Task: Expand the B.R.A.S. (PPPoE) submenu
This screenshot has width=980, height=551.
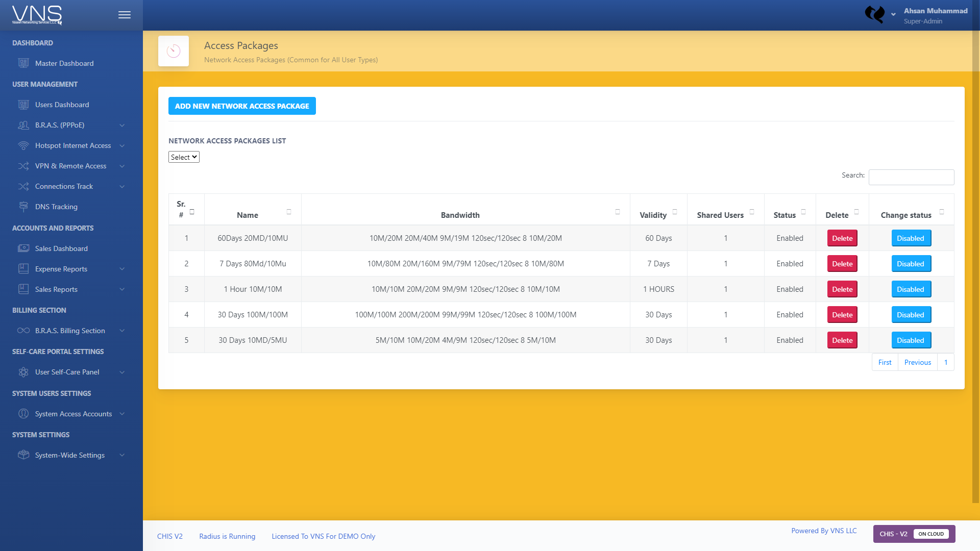Action: (122, 125)
